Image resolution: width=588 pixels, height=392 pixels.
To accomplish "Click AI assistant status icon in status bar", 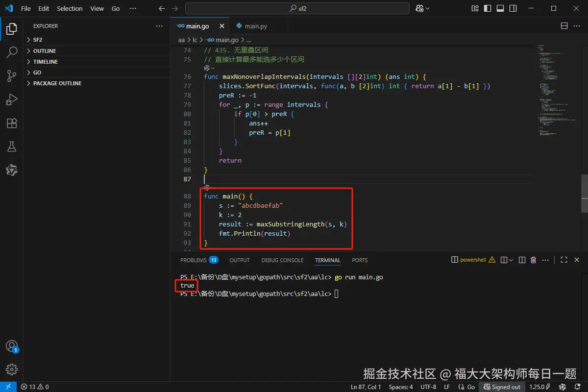I will point(563,387).
